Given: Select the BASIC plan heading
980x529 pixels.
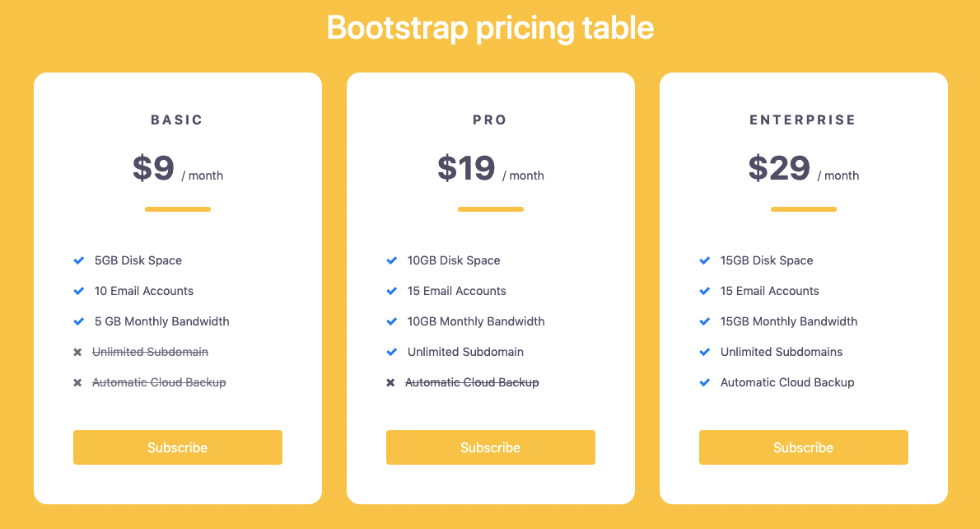Looking at the screenshot, I should 177,119.
